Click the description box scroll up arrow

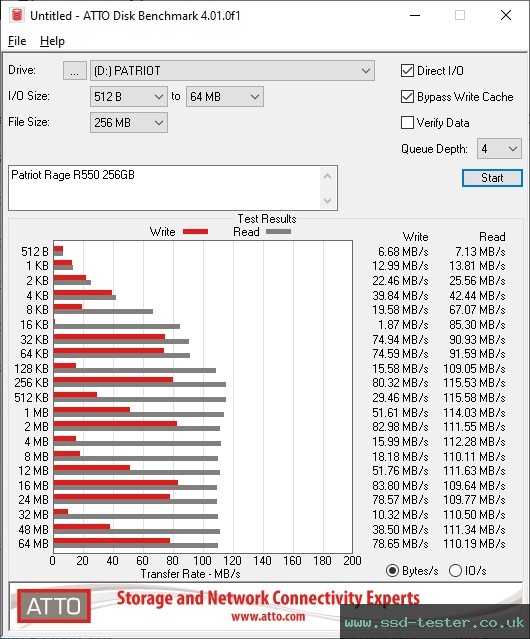[328, 176]
